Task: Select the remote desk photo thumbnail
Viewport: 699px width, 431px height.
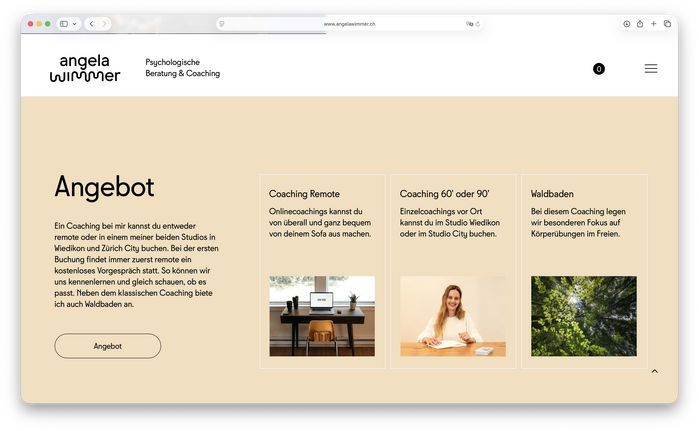Action: pos(322,316)
